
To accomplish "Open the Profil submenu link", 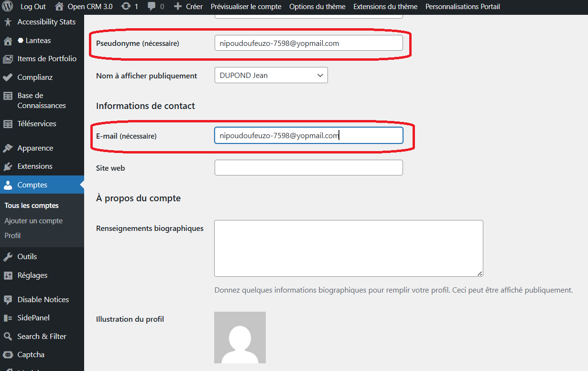I will (12, 236).
